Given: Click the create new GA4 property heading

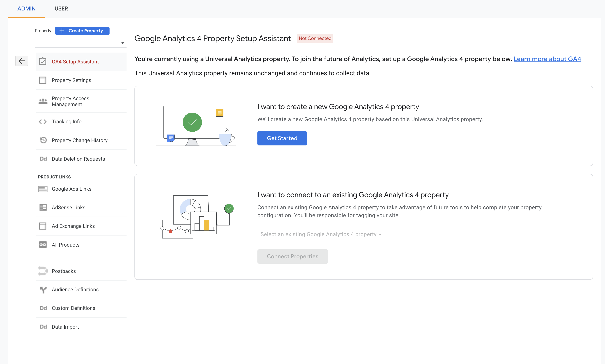Looking at the screenshot, I should point(338,107).
